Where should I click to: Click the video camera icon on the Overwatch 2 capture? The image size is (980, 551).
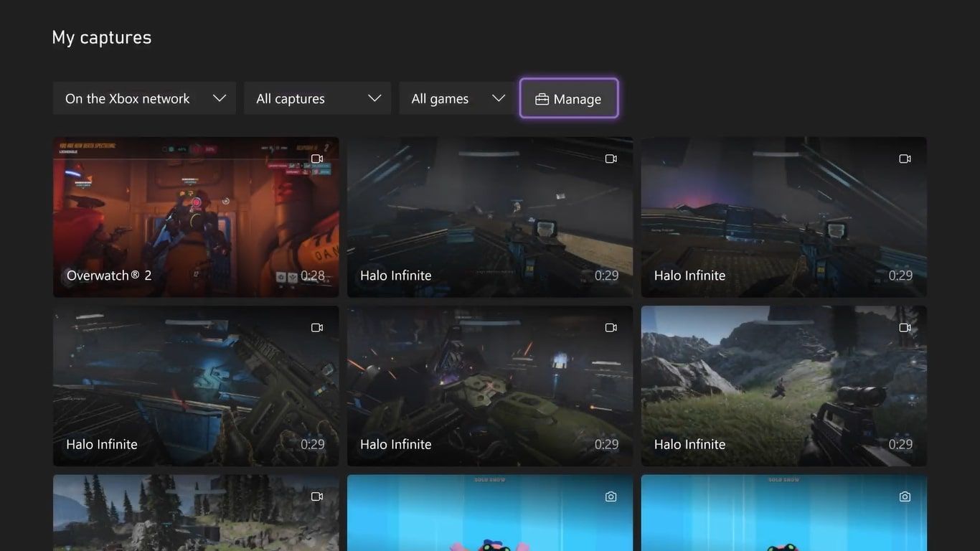click(316, 159)
